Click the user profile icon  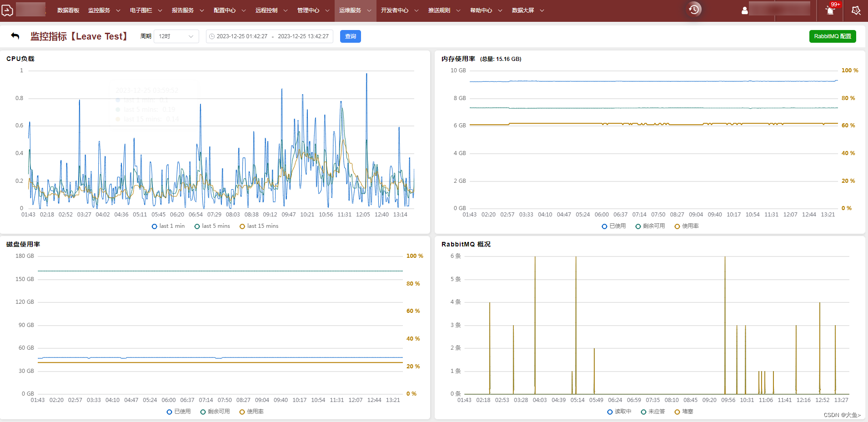(744, 10)
